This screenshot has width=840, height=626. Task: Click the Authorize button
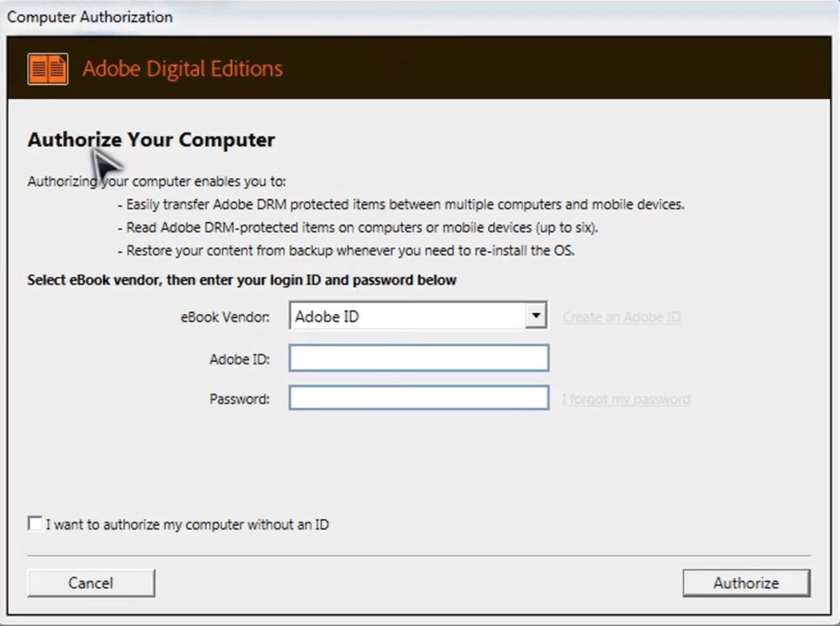tap(746, 583)
